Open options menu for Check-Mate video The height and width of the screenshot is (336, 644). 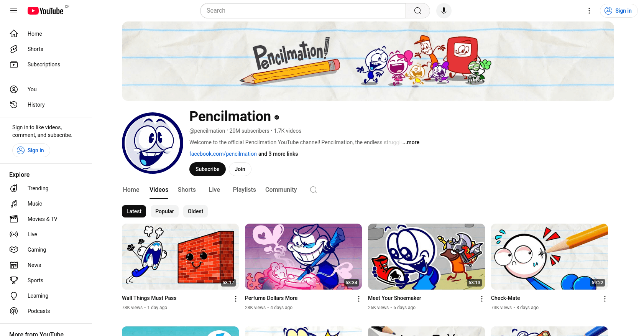605,299
